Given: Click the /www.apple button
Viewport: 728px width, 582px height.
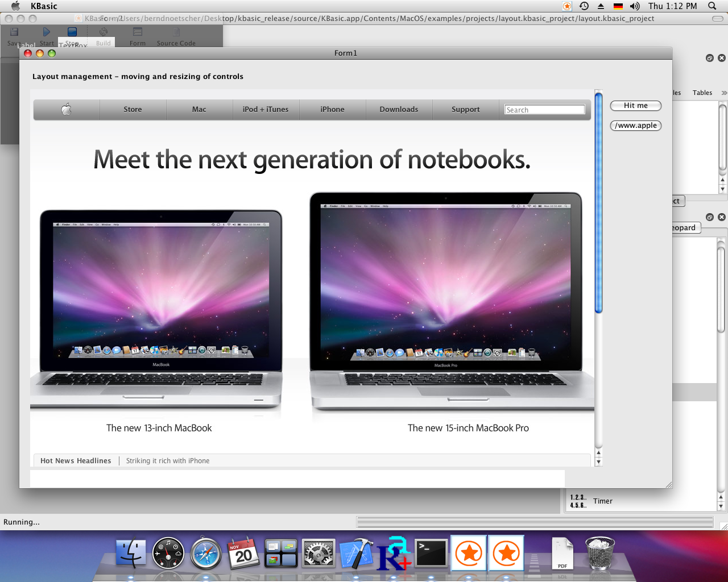Looking at the screenshot, I should point(635,125).
